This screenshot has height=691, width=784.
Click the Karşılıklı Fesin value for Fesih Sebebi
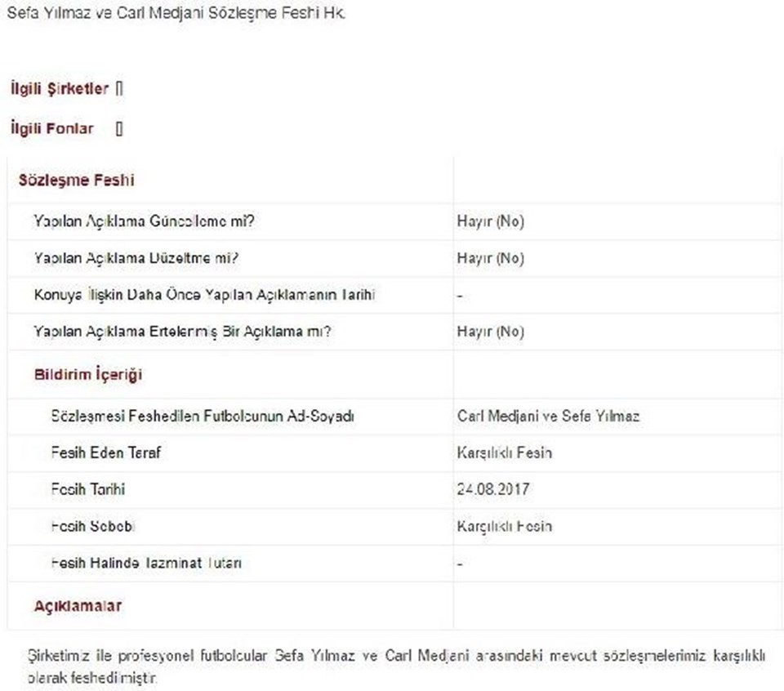click(x=505, y=527)
